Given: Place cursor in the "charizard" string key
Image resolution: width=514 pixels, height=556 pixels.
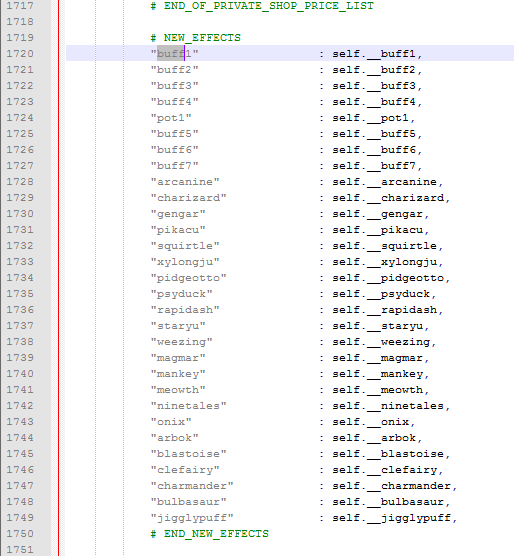Looking at the screenshot, I should [188, 198].
